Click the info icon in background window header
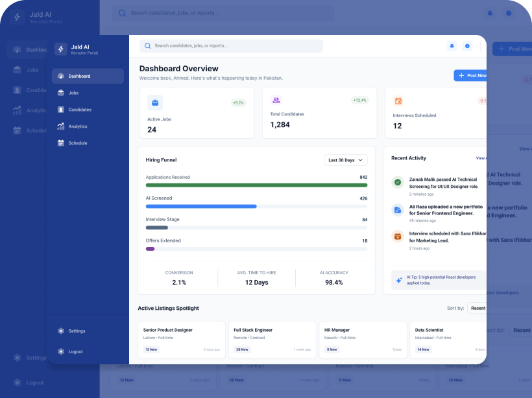 509,13
